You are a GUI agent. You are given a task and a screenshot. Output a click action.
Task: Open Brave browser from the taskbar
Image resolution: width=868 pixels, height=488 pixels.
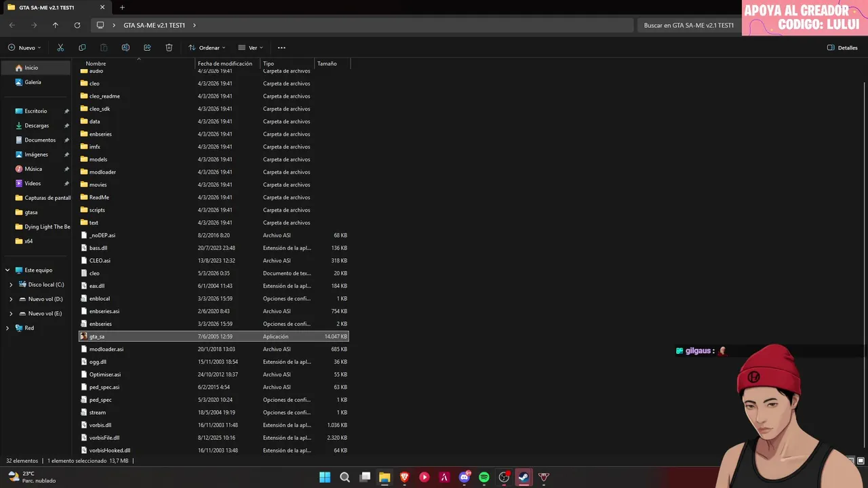pos(405,477)
